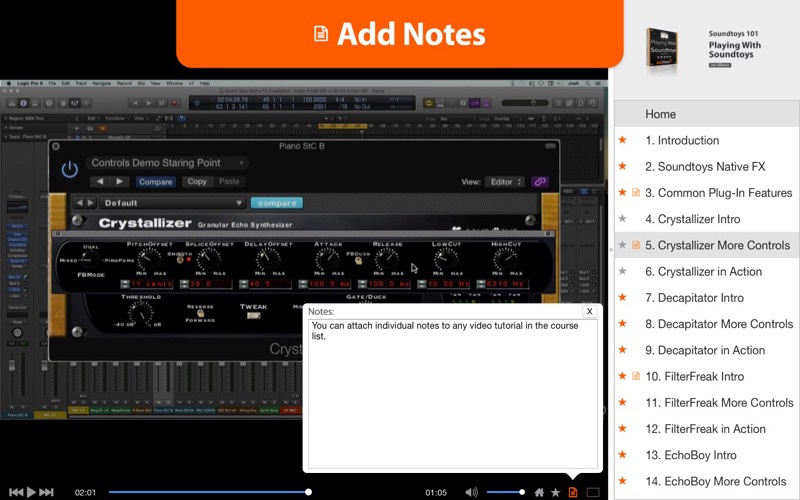The height and width of the screenshot is (500, 800).
Task: Open lesson 11. FilterFreak More Controls
Action: point(707,403)
